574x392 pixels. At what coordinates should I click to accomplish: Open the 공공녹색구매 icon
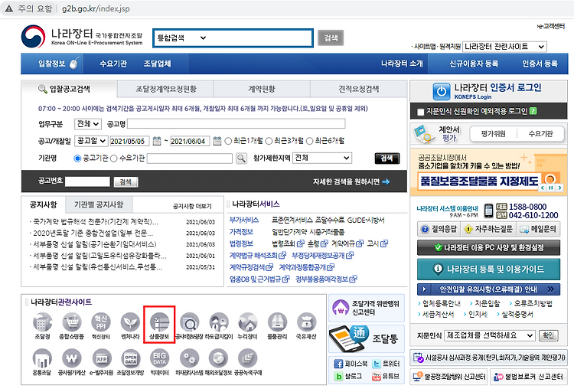pos(248,358)
